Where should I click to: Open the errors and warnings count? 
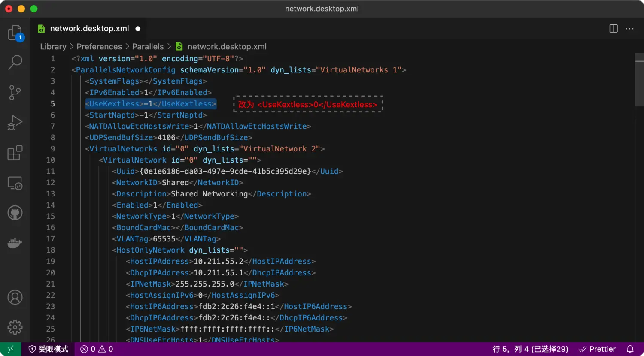click(97, 349)
